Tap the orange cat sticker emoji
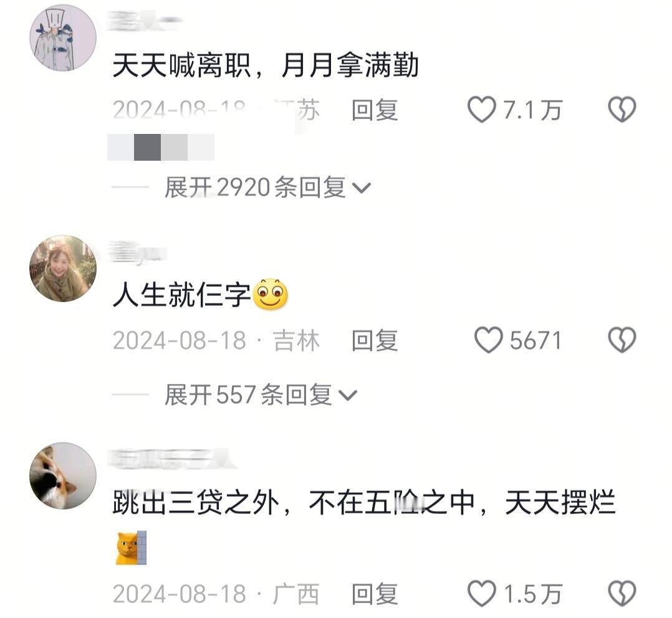This screenshot has height=618, width=672. pos(131,548)
